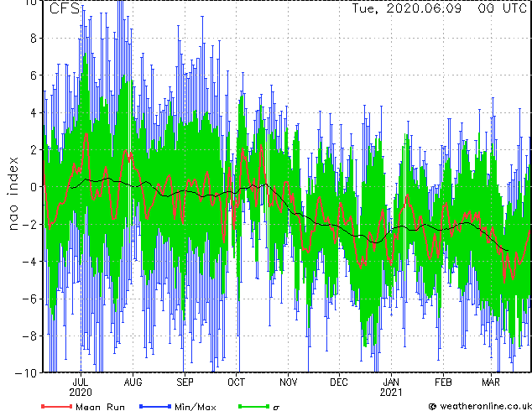Click the y-axis value -2
The width and height of the screenshot is (532, 411).
coord(29,224)
